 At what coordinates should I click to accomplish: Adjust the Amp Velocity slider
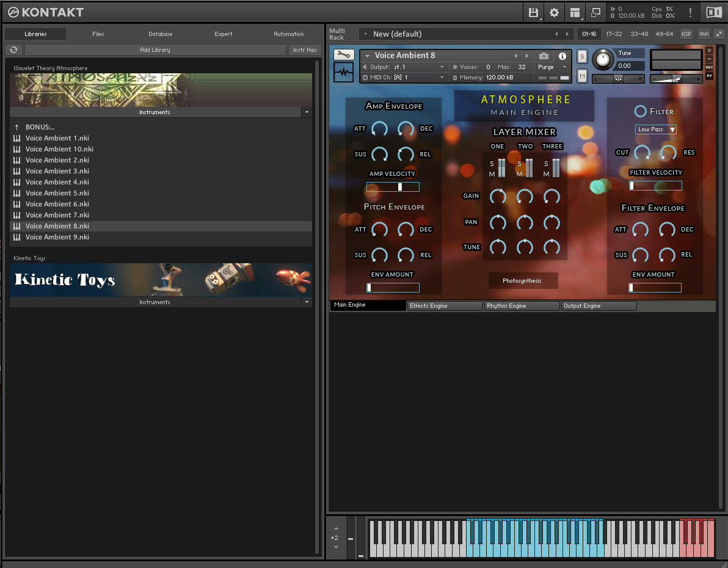point(393,187)
